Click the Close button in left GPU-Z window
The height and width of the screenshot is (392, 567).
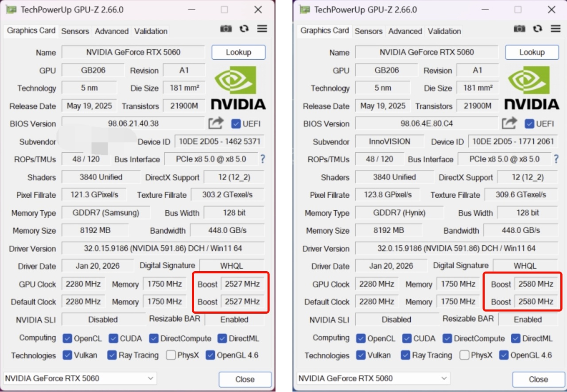pyautogui.click(x=245, y=379)
